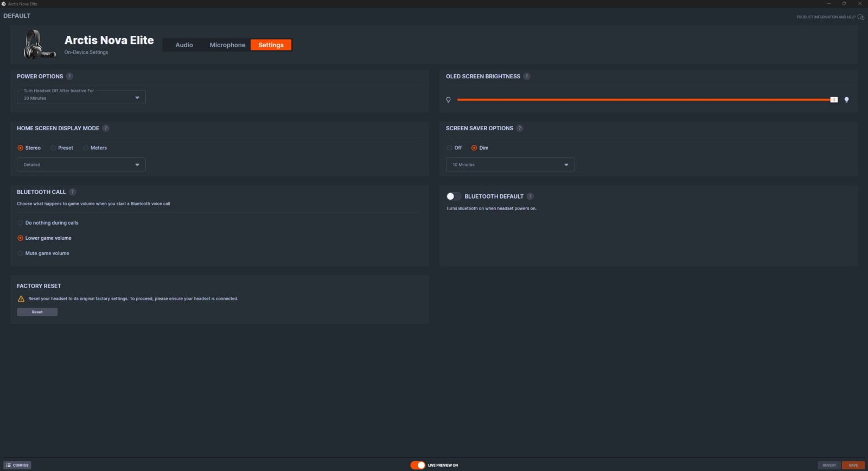Turn off the Live Preview switch
The image size is (868, 471).
tap(417, 465)
